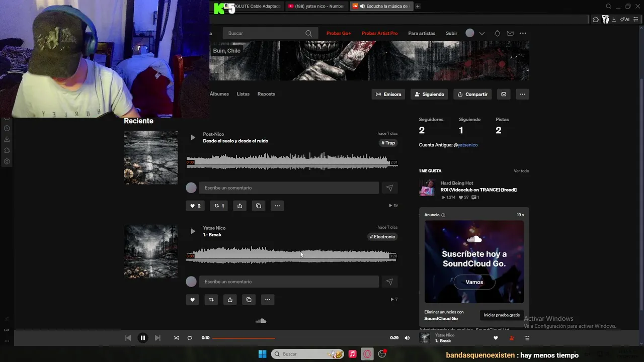The image size is (644, 362).
Task: Open Para artistas menu item
Action: tap(422, 33)
